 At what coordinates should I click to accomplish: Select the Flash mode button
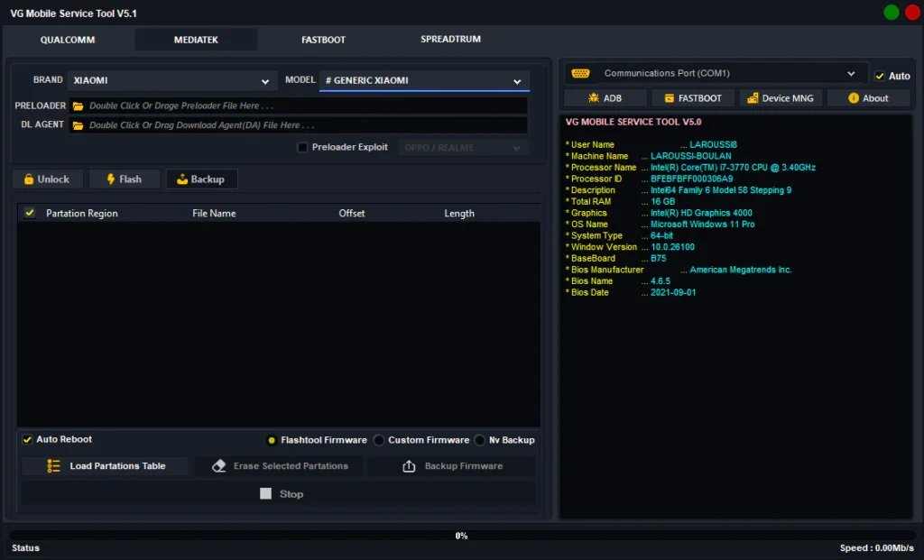tap(125, 179)
